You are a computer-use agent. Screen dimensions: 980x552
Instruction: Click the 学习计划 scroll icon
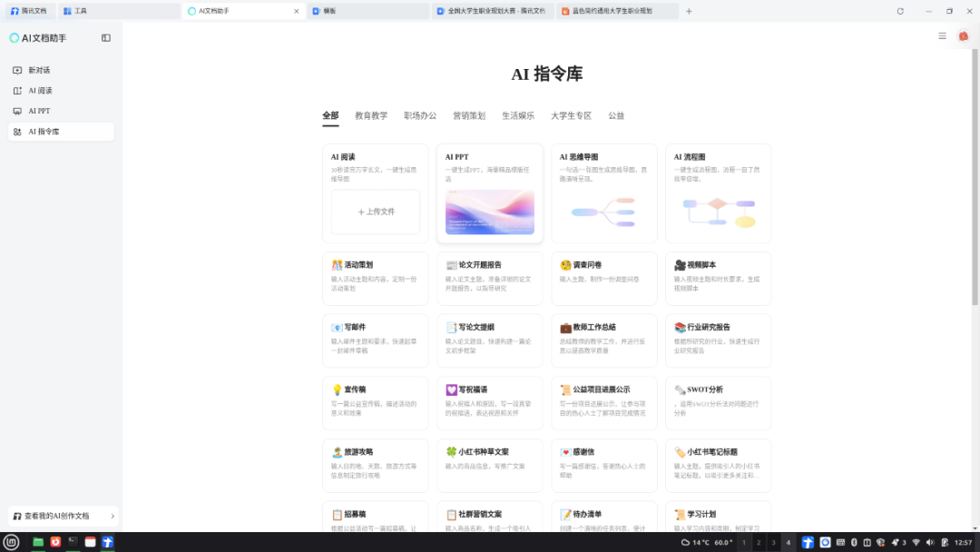pyautogui.click(x=680, y=515)
